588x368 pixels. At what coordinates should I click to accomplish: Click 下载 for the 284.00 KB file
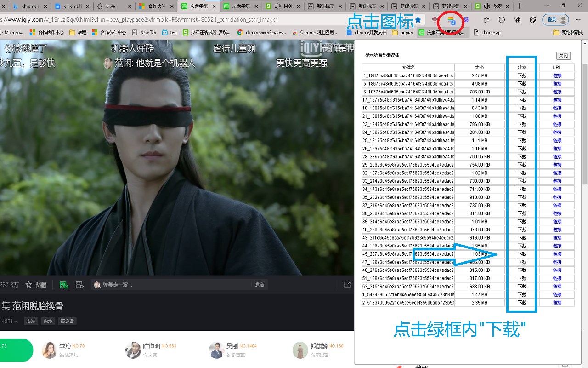pyautogui.click(x=522, y=132)
